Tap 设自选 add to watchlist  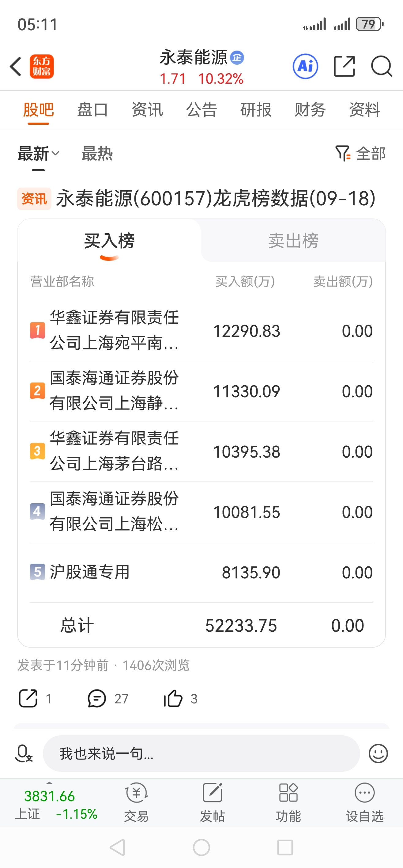[x=365, y=803]
